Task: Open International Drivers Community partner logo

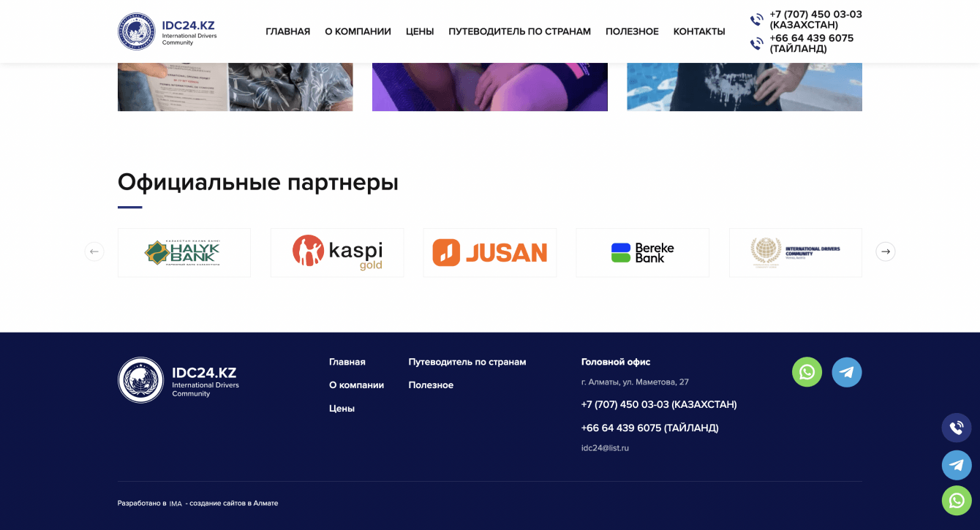Action: pos(796,253)
